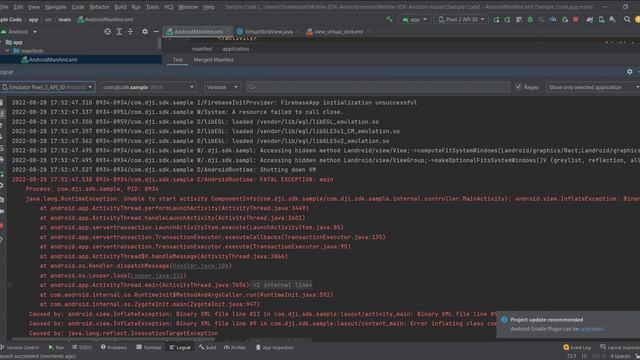Open the Verbose log level dropdown
Image resolution: width=640 pixels, height=360 pixels.
222,87
